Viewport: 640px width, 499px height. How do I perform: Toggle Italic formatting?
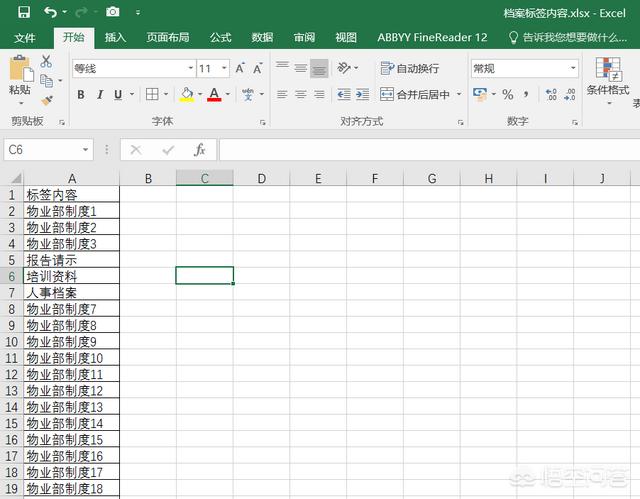(99, 95)
